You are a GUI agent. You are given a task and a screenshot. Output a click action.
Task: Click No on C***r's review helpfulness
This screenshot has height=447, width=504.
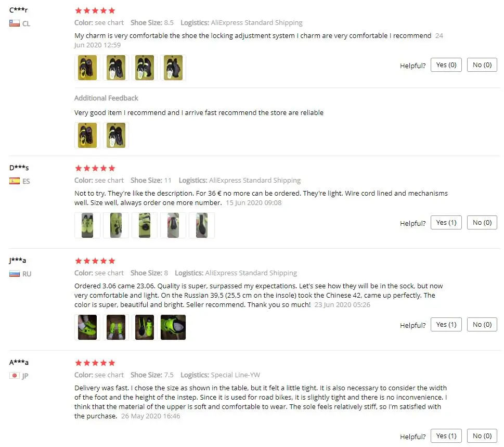(482, 65)
